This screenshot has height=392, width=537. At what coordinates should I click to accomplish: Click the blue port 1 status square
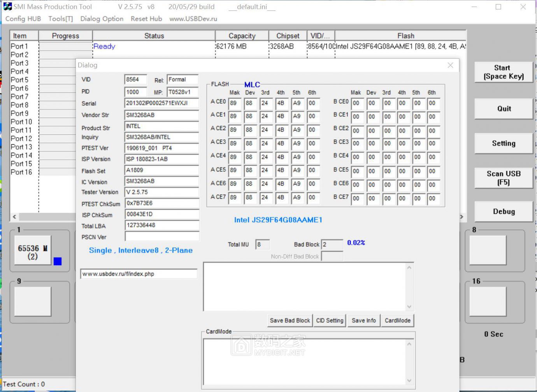click(x=58, y=261)
